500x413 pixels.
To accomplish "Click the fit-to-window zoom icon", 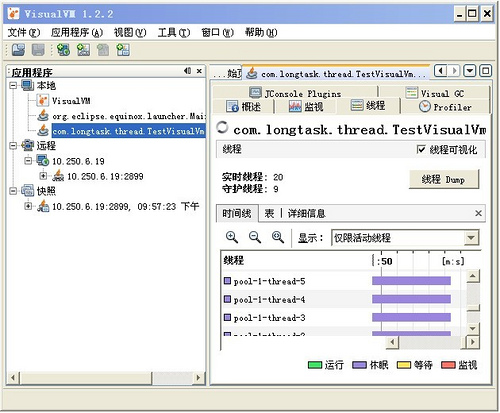I will point(278,237).
